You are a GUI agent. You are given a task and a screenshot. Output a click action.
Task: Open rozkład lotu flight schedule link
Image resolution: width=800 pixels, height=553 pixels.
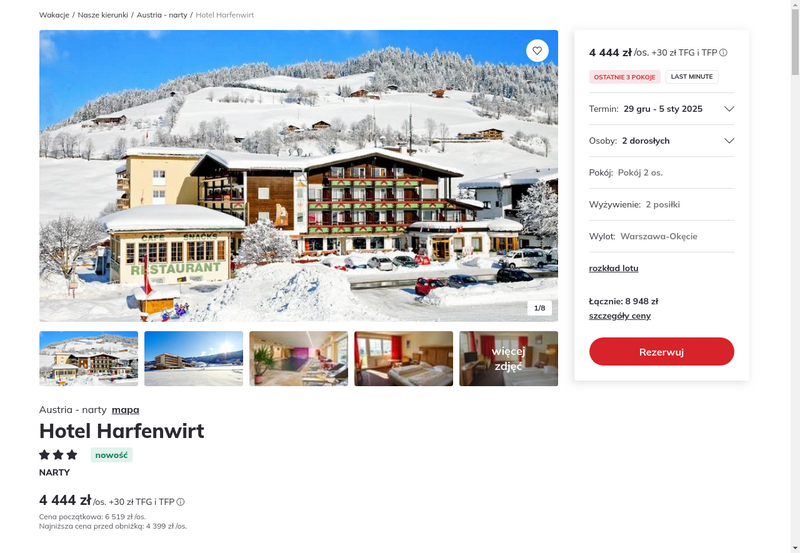tap(613, 268)
